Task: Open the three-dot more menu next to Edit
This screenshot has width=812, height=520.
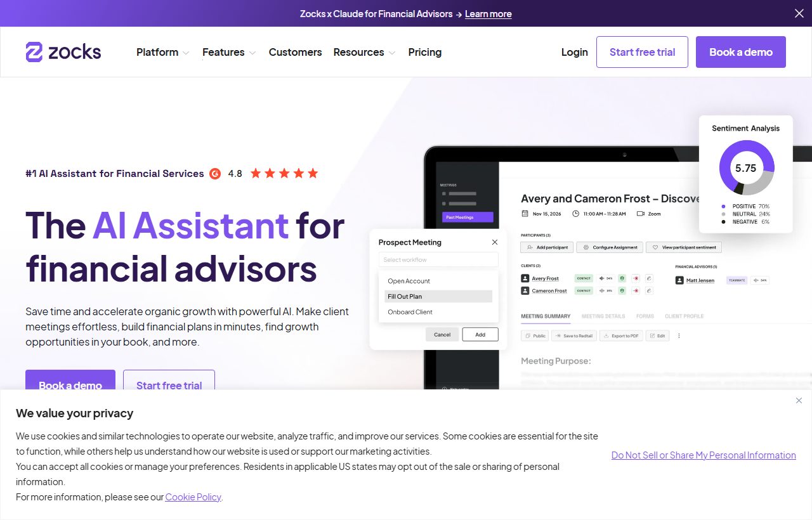Action: click(679, 335)
